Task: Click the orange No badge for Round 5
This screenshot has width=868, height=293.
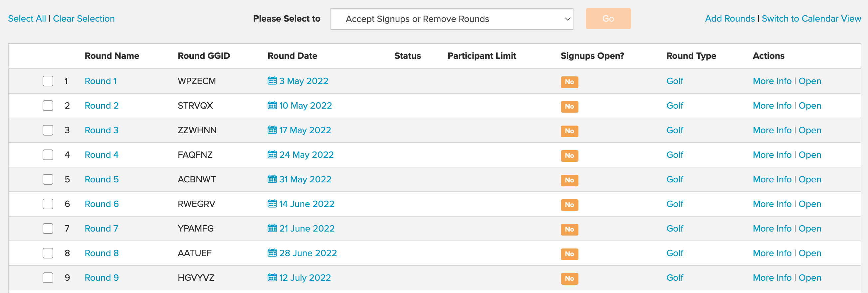Action: coord(569,180)
